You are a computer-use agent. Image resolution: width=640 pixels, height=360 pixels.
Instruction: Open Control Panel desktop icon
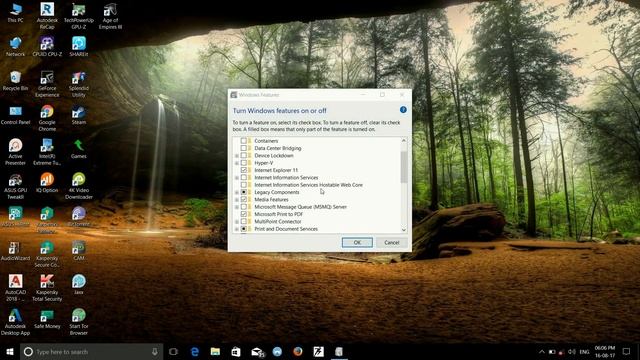16,114
